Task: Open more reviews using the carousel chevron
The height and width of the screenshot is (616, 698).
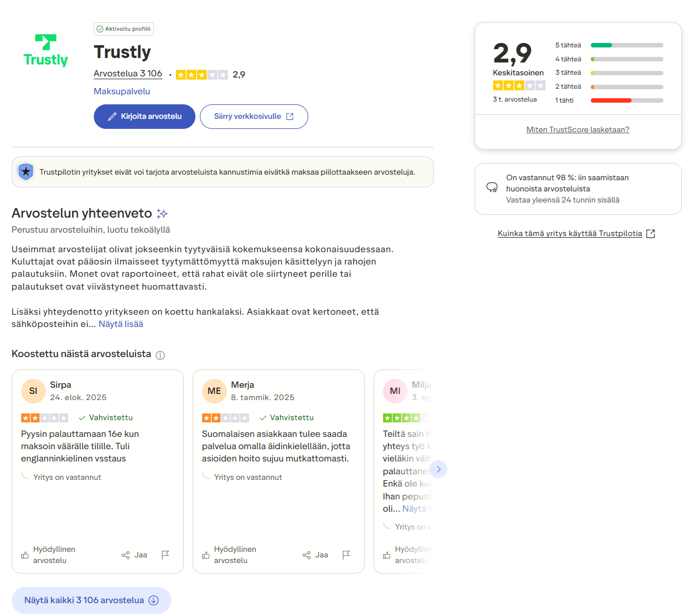Action: click(x=439, y=469)
